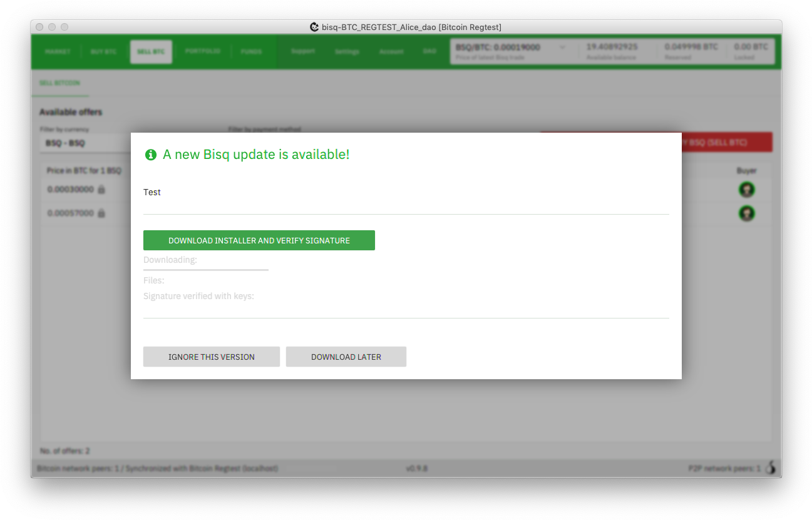Click the Bisq icon in window title bar
This screenshot has height=520, width=812.
[x=314, y=27]
